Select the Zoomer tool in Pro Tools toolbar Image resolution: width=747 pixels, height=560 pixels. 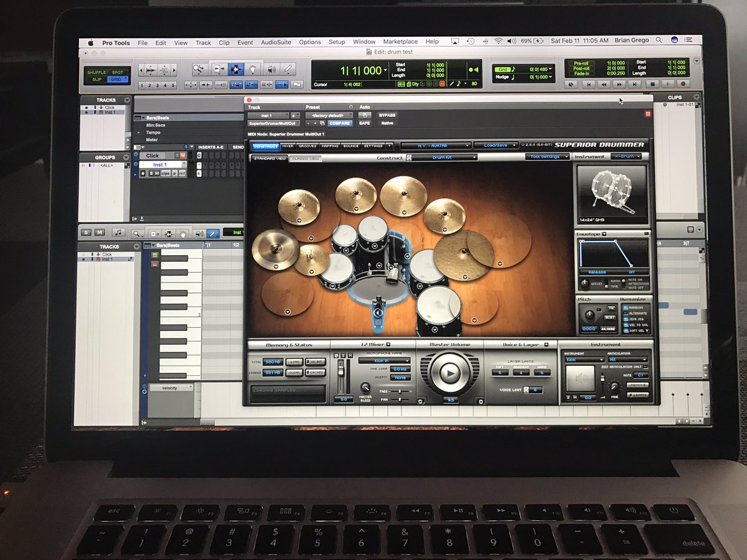point(199,69)
